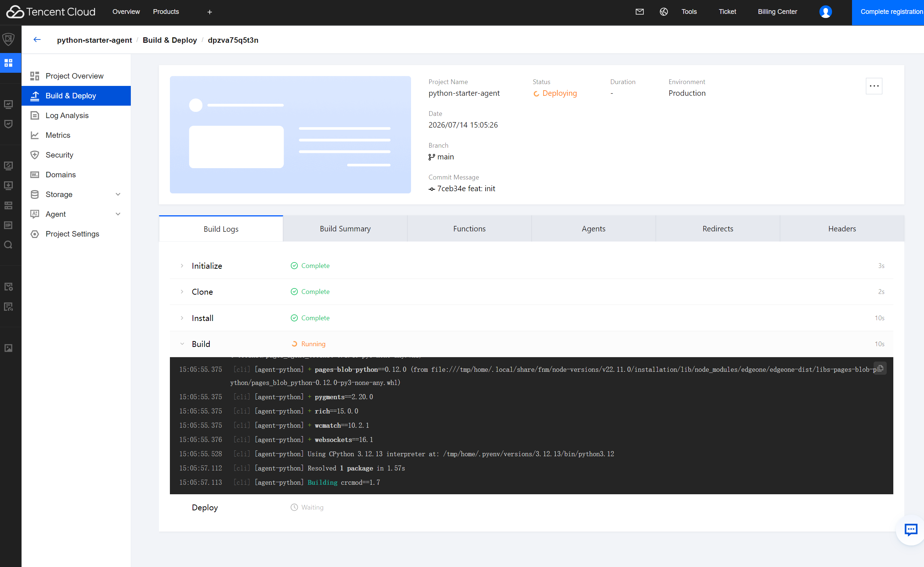
Task: Select Build & Deploy in sidebar
Action: click(76, 96)
